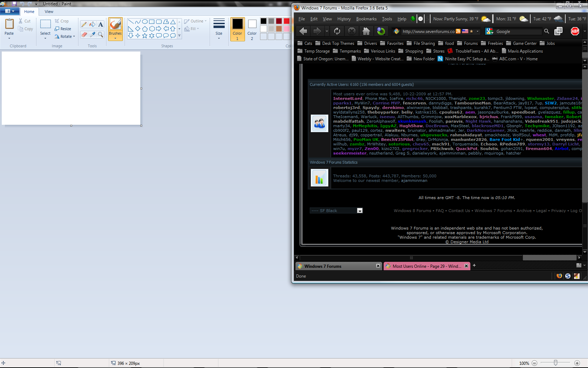Select the Magnifier tool in Paint
Image resolution: width=588 pixels, height=368 pixels.
[100, 35]
